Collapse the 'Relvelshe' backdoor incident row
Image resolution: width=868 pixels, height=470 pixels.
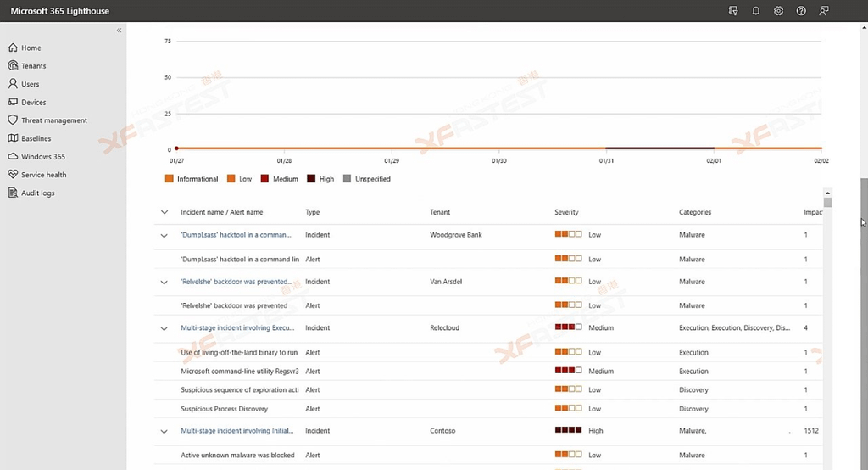tap(164, 283)
